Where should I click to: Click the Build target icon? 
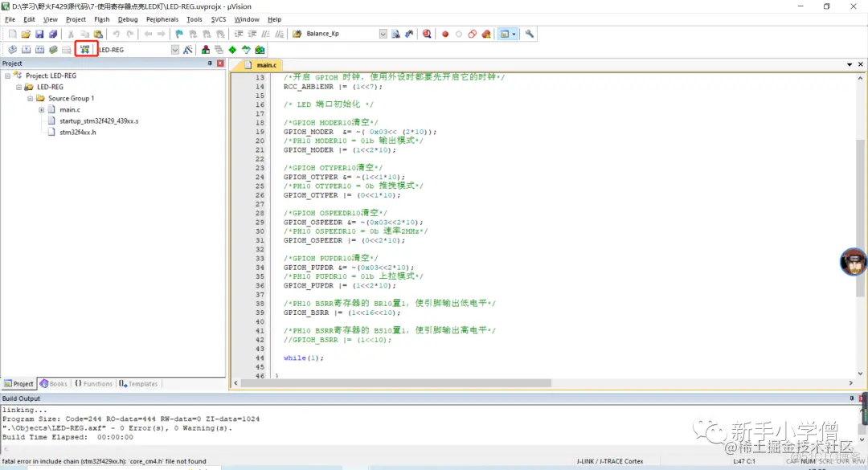click(26, 50)
